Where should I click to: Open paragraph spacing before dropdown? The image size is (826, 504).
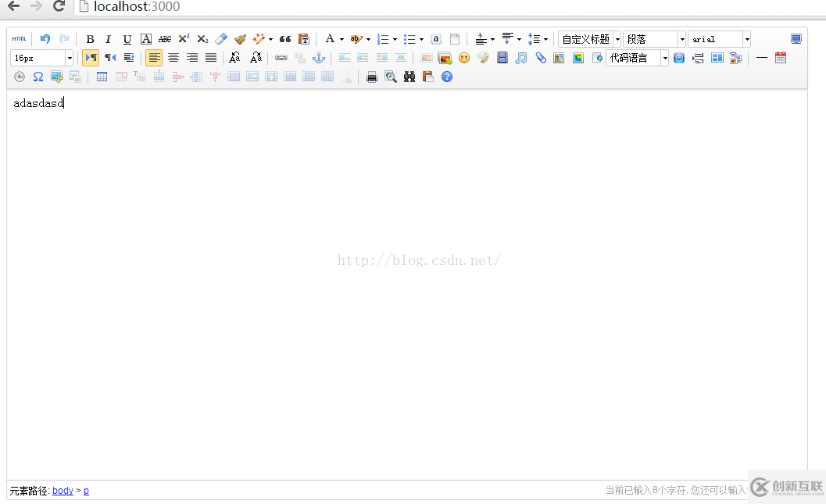(x=492, y=40)
